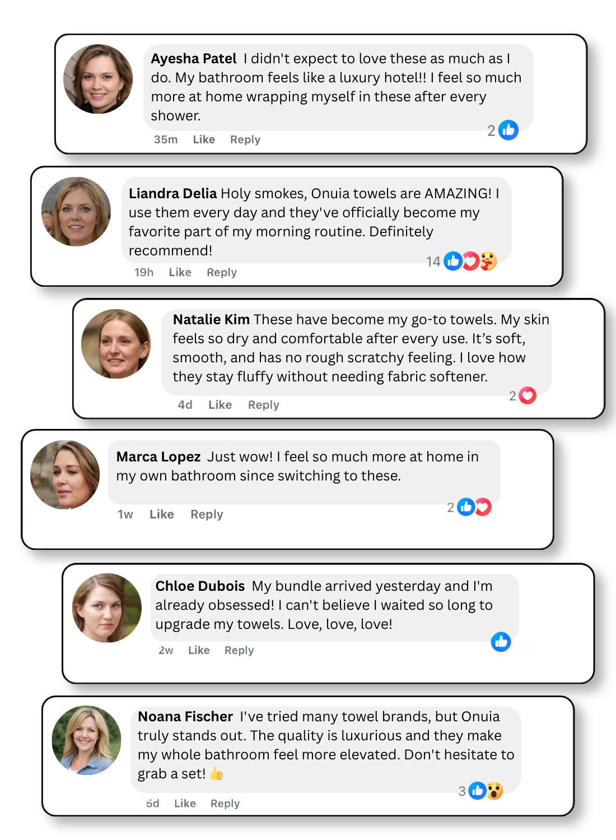Image resolution: width=616 pixels, height=840 pixels.
Task: Open Ayesha Patel's profile picture
Action: coord(98,79)
